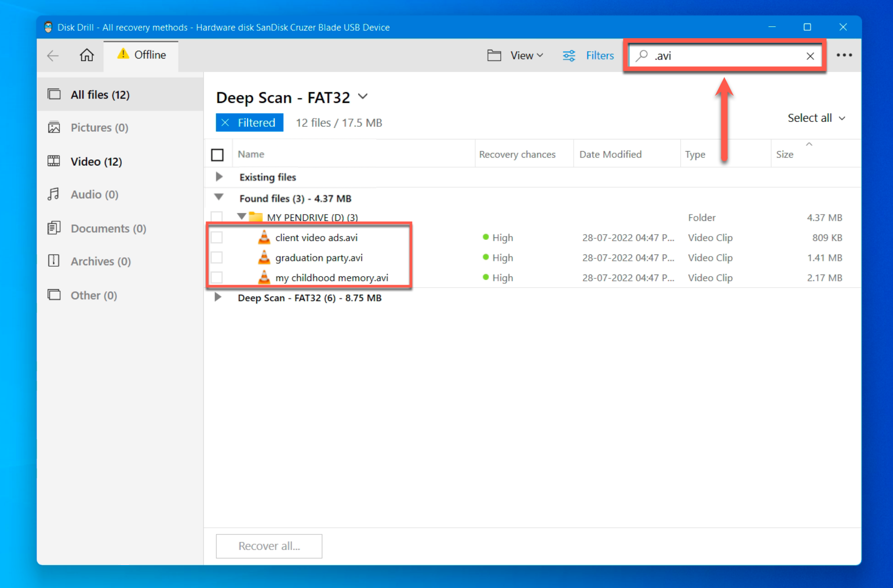Select the Video (12) category
The image size is (893, 588).
click(120, 161)
